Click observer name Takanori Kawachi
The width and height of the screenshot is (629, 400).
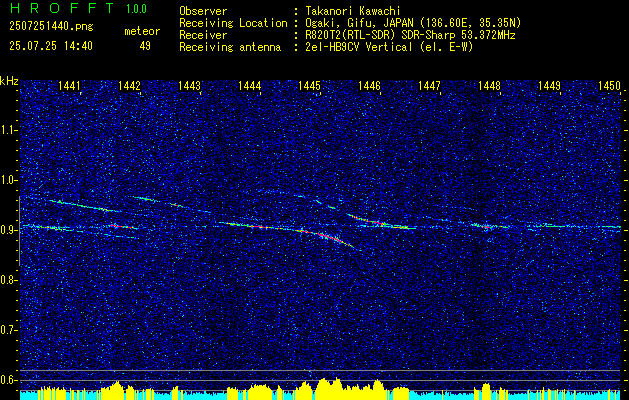click(x=351, y=11)
